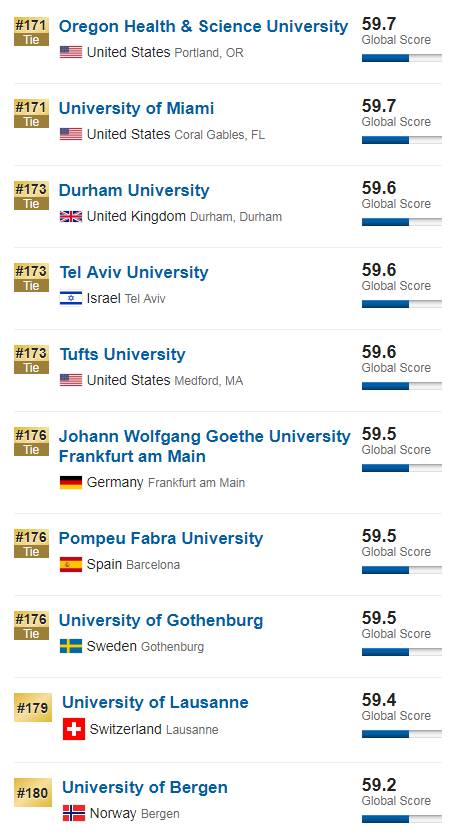Click the US flag beside Coral Gables
The height and width of the screenshot is (836, 454).
(x=71, y=134)
